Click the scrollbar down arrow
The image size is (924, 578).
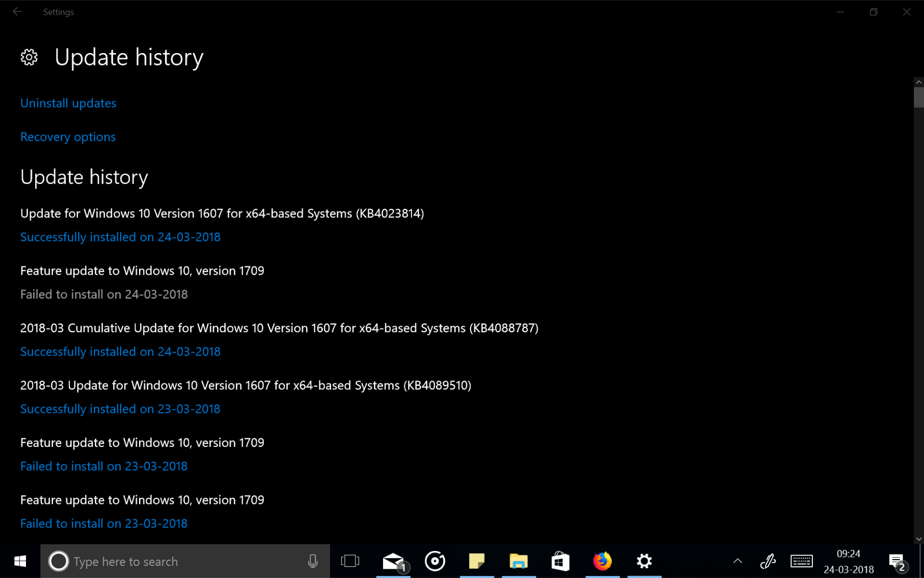coord(918,539)
